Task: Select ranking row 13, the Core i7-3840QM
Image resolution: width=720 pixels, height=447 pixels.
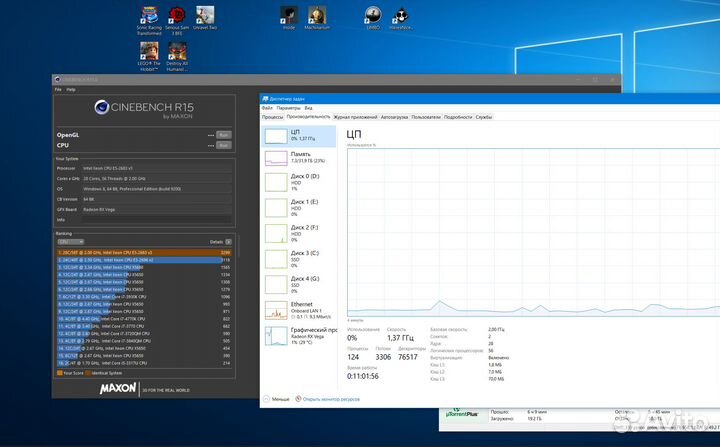Action: [144, 340]
